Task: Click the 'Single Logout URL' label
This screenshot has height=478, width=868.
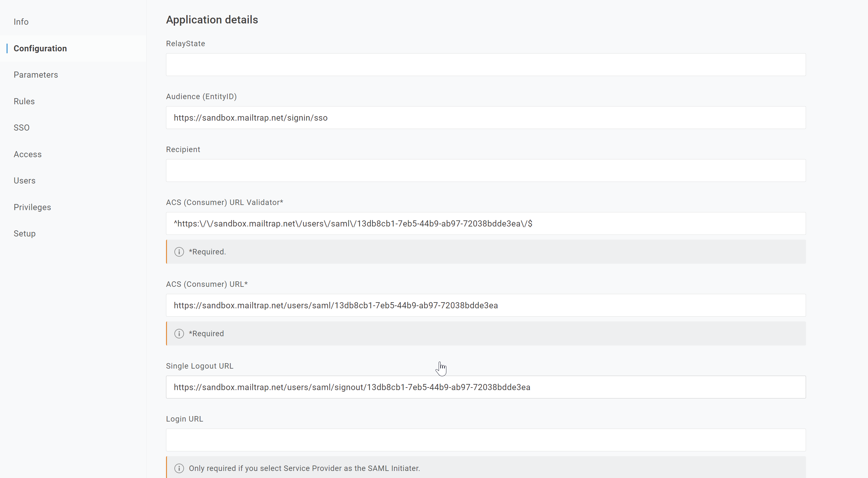Action: pyautogui.click(x=199, y=366)
